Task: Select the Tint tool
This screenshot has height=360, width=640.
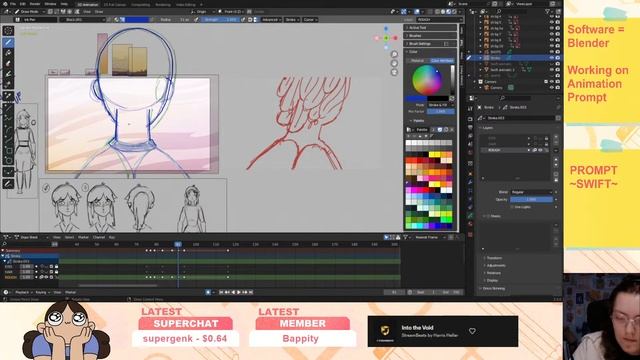Action: click(x=8, y=74)
